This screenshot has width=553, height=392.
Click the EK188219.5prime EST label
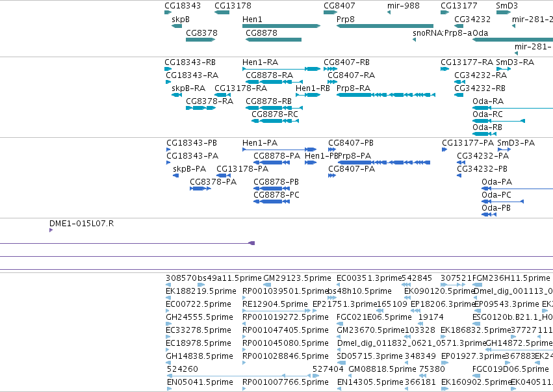pyautogui.click(x=201, y=292)
